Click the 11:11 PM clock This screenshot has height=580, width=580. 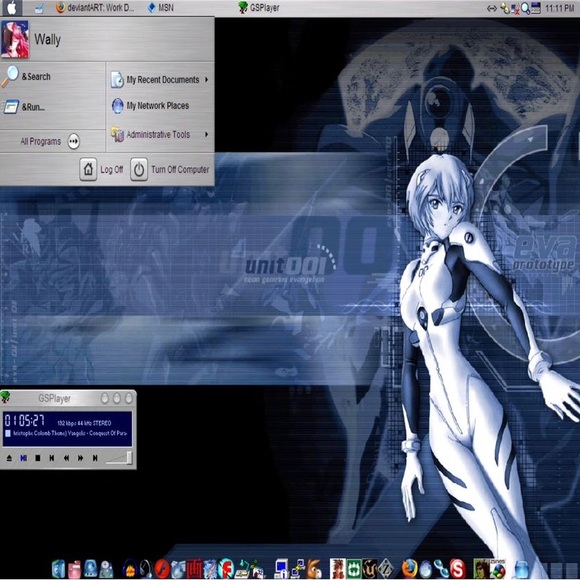coord(560,8)
